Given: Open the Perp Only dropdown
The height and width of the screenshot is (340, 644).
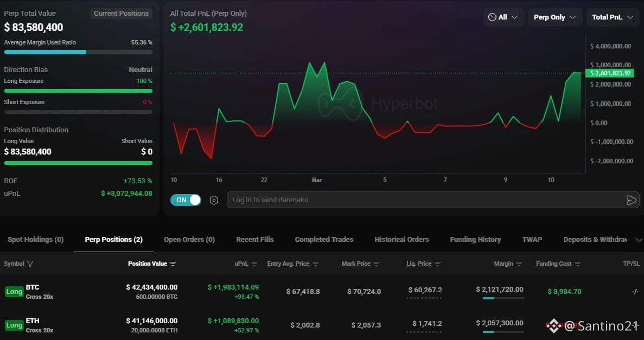Looking at the screenshot, I should click(x=555, y=17).
